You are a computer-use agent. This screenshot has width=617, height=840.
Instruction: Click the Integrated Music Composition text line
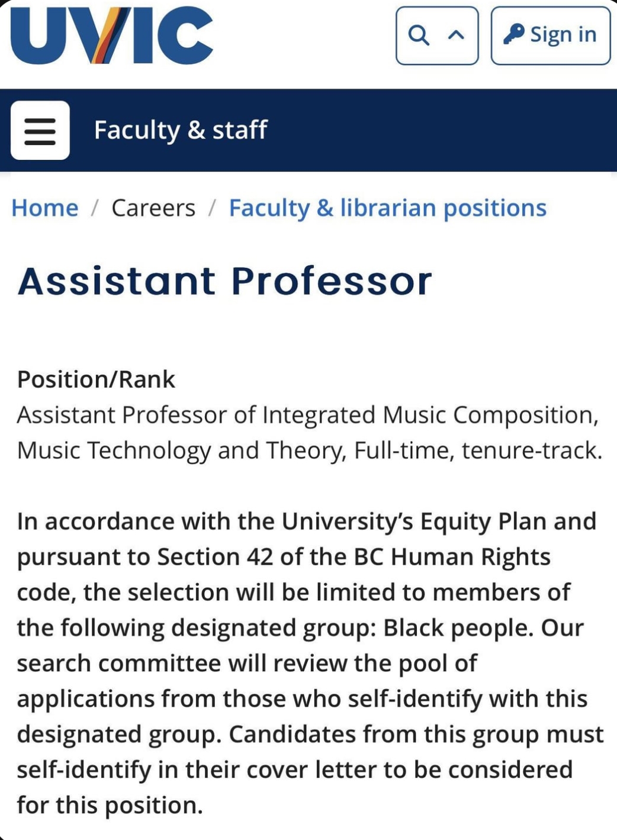(x=308, y=415)
